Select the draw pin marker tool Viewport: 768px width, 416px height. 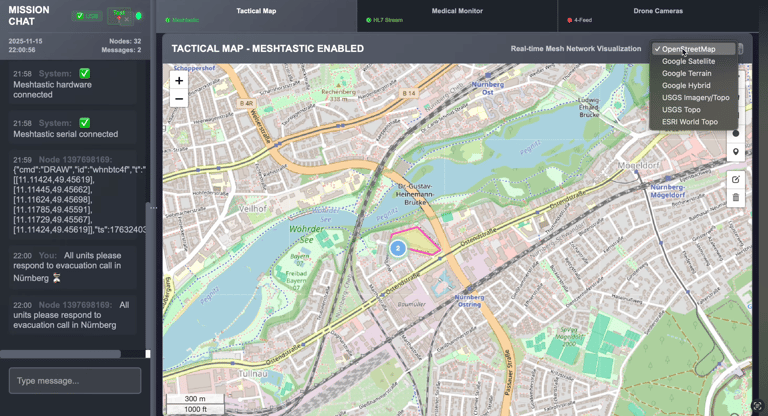point(736,152)
